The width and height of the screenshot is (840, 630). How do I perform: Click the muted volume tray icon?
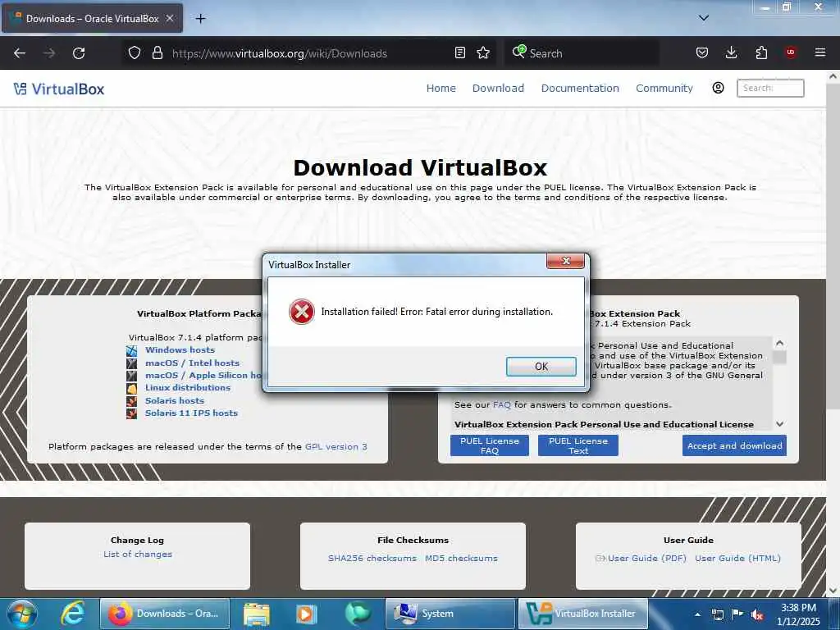[x=757, y=614]
